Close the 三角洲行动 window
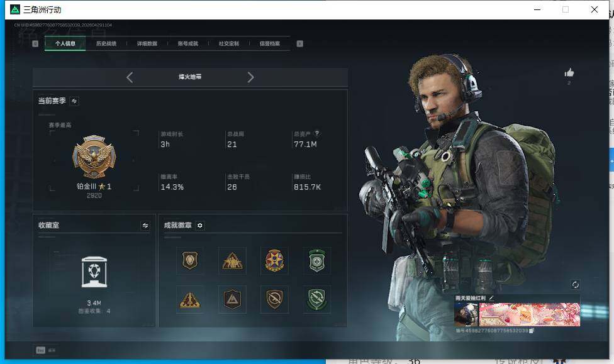The image size is (614, 364). click(594, 9)
